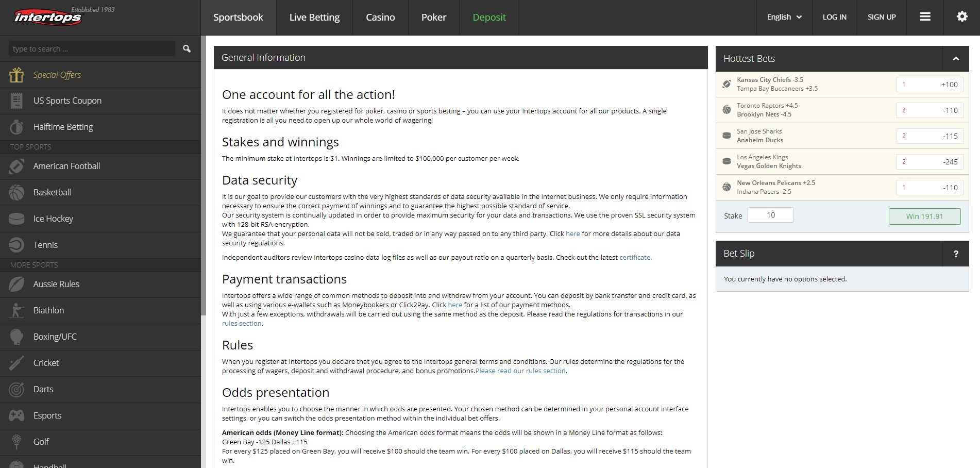This screenshot has height=468, width=980.
Task: Select Kansas City Chiefs +100 odds
Action: coord(930,85)
